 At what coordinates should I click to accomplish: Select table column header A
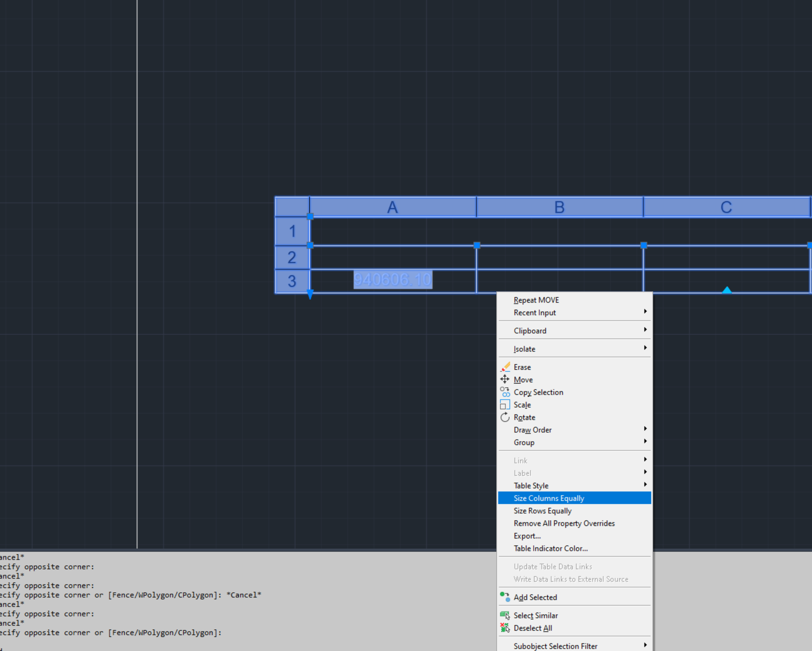click(x=392, y=207)
